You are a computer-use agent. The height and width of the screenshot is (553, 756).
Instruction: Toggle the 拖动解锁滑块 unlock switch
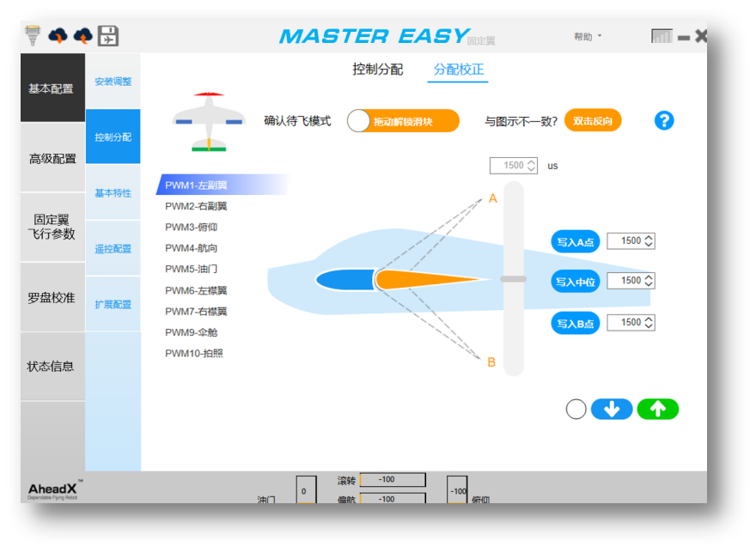(403, 121)
